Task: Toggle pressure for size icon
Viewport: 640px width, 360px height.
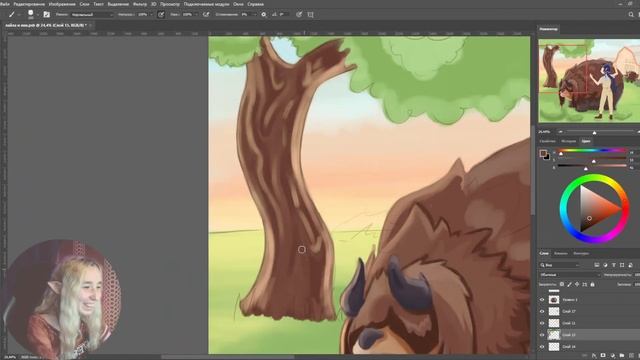Action: point(299,14)
